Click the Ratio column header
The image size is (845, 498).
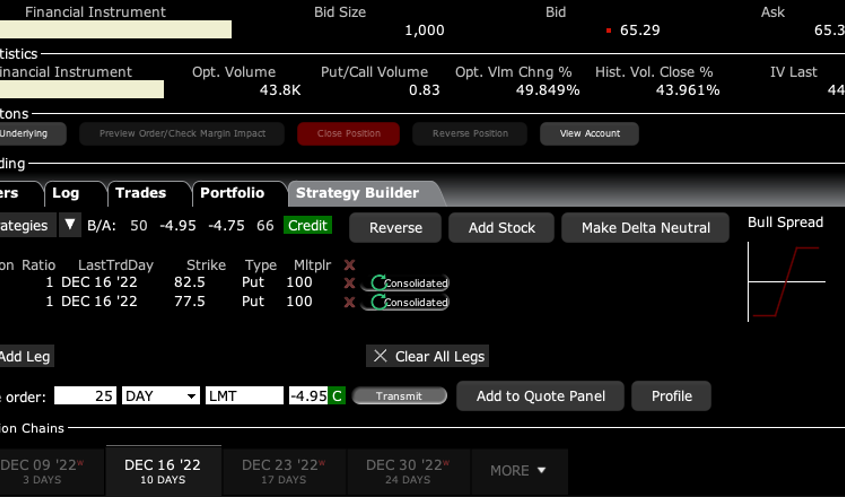38,265
